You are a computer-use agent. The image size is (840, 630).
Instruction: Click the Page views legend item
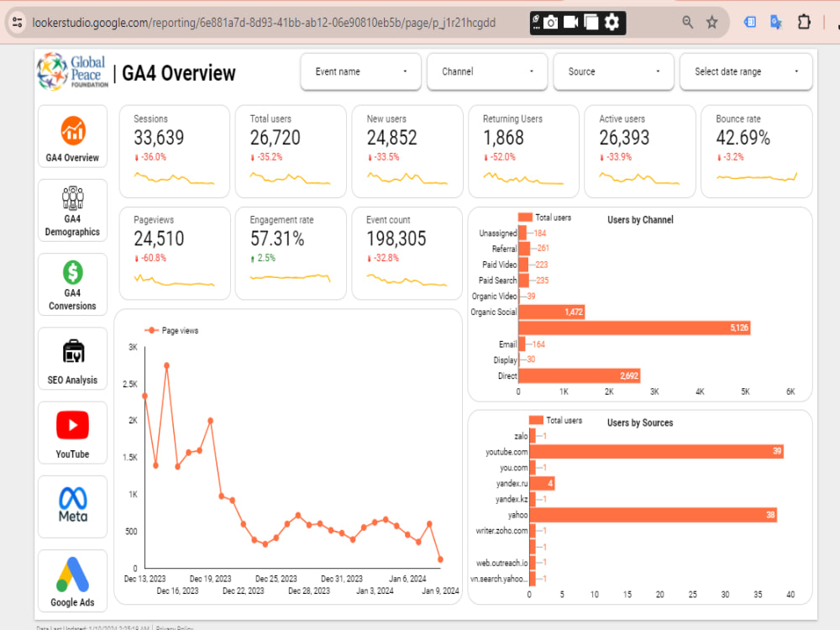tap(171, 330)
